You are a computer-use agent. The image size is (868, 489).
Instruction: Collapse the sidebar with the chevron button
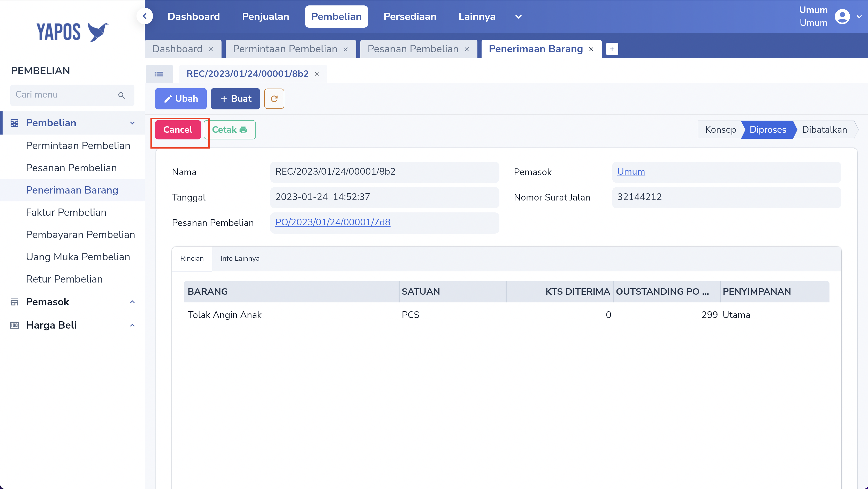[x=144, y=16]
